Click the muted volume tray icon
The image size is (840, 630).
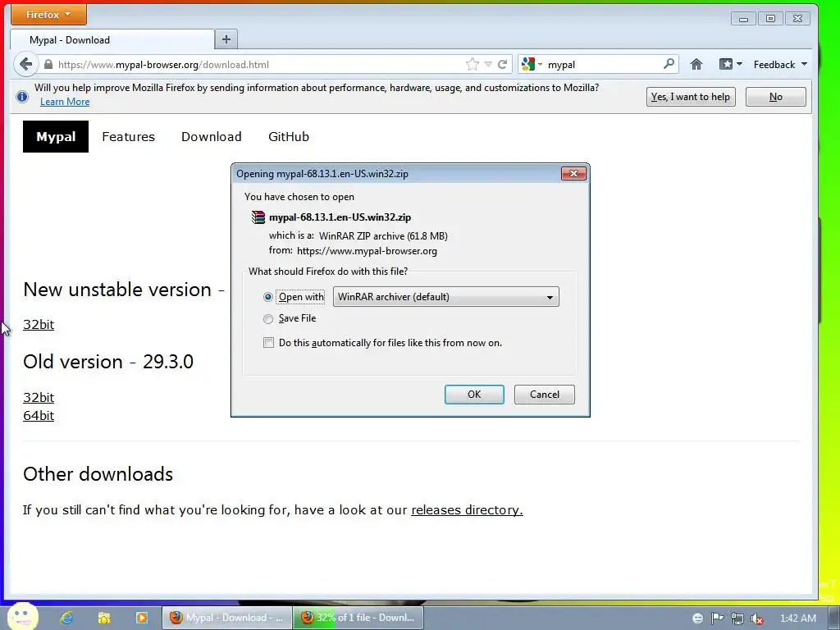click(757, 619)
